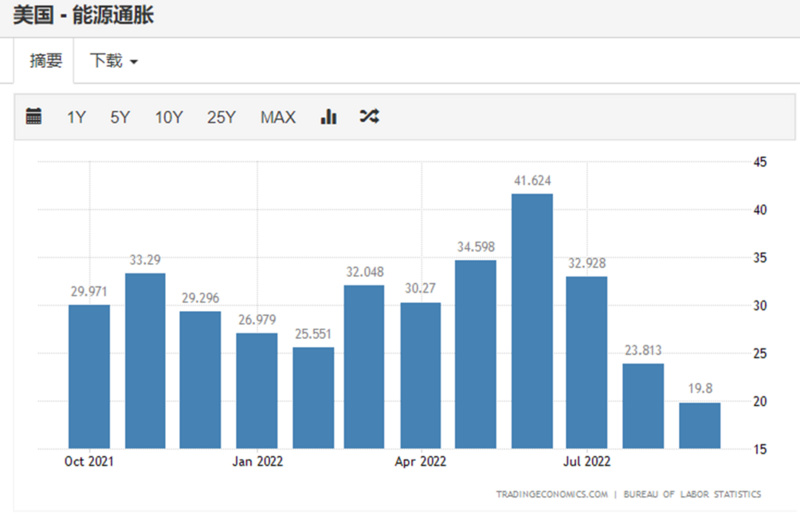This screenshot has width=800, height=516.
Task: Select the bar labeled 33.29
Action: click(x=145, y=360)
